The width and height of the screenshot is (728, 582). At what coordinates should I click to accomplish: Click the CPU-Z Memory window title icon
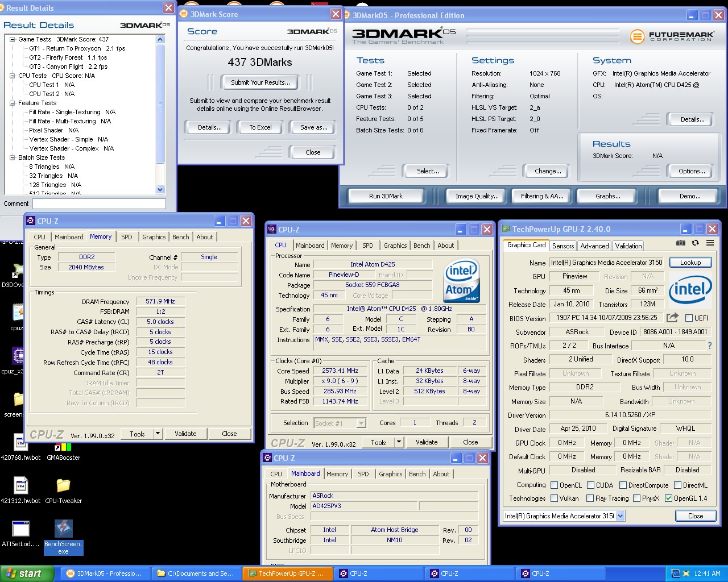pyautogui.click(x=31, y=221)
